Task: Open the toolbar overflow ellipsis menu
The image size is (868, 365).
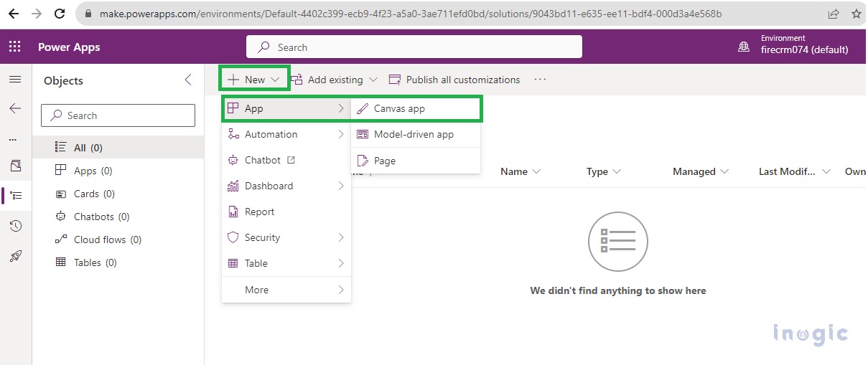Action: [541, 80]
